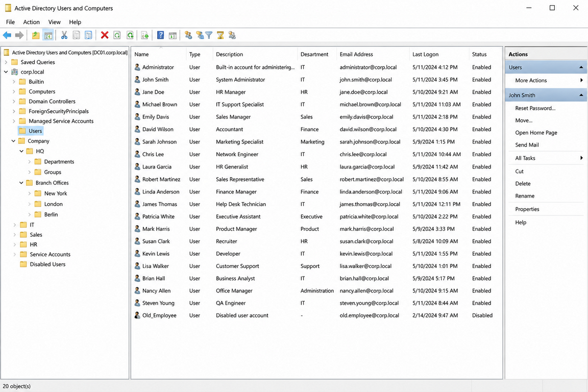The height and width of the screenshot is (392, 588).
Task: Click the Add to Group toolbar icon
Action: click(232, 35)
